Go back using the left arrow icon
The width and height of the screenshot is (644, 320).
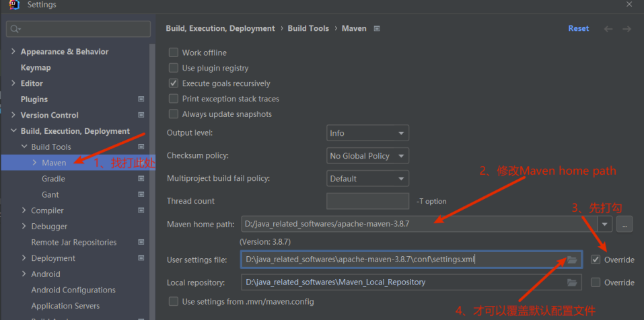tap(608, 29)
